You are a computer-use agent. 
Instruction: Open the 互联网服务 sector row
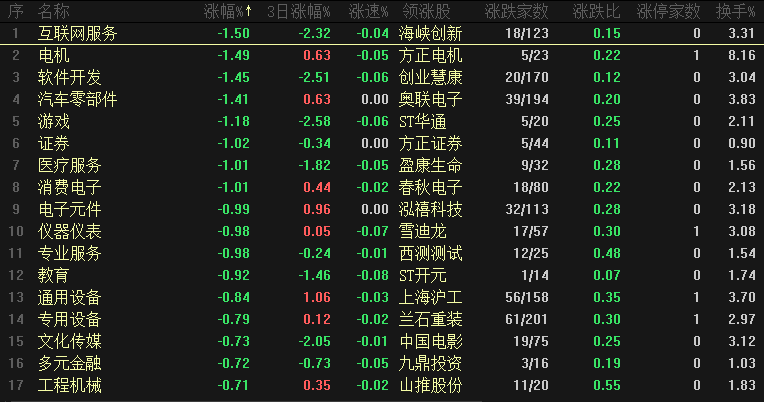click(77, 33)
